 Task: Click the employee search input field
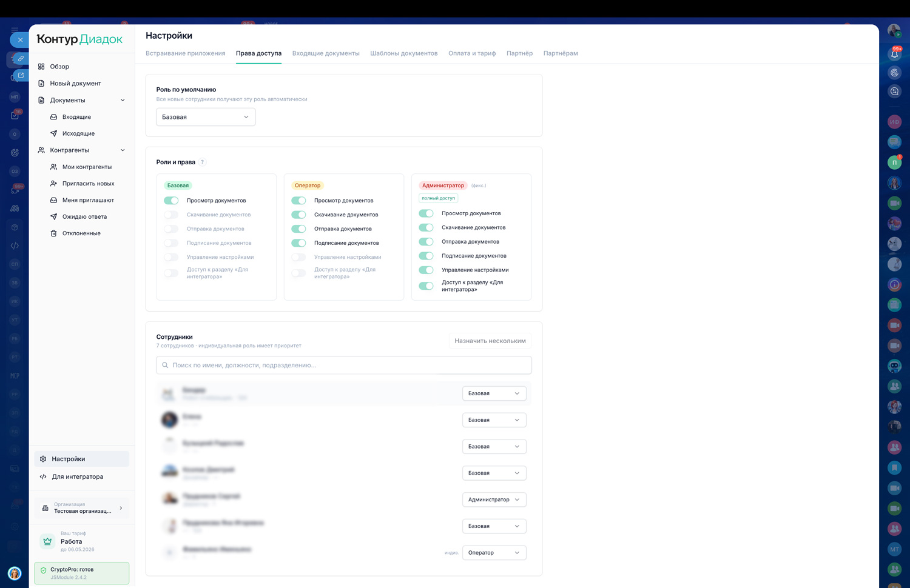[344, 365]
